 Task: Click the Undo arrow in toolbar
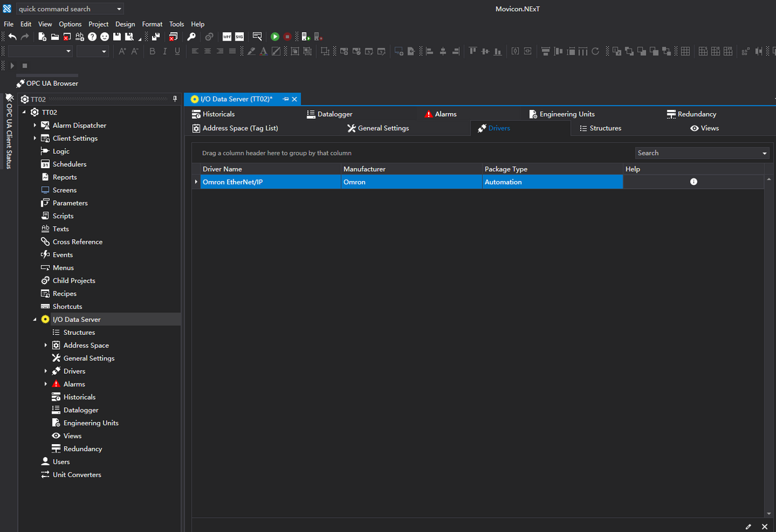point(12,37)
